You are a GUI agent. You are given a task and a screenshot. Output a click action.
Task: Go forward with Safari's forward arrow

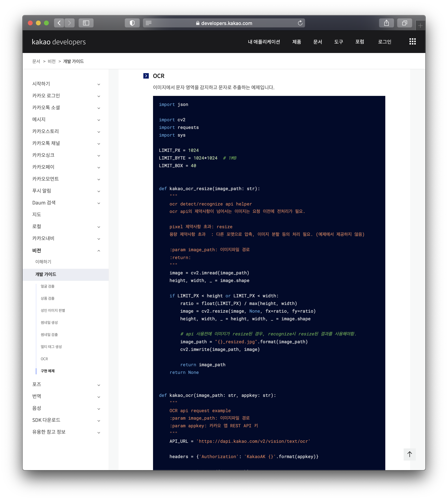pyautogui.click(x=70, y=23)
